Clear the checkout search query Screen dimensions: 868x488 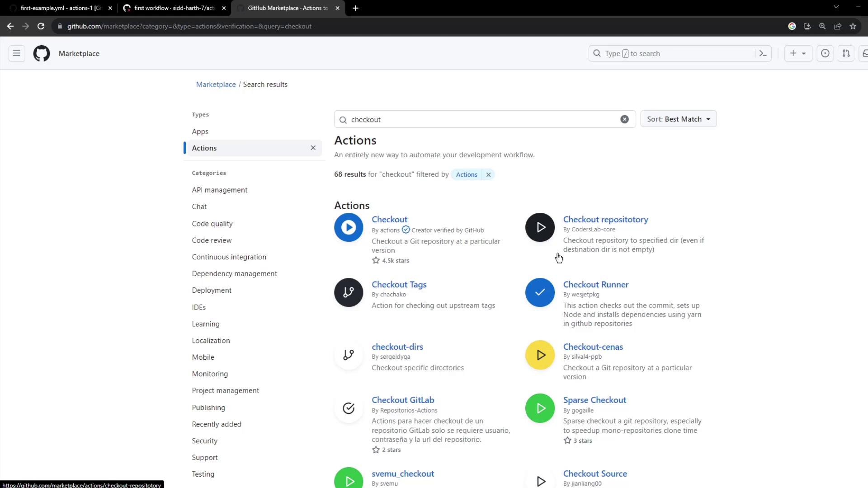[x=624, y=119]
